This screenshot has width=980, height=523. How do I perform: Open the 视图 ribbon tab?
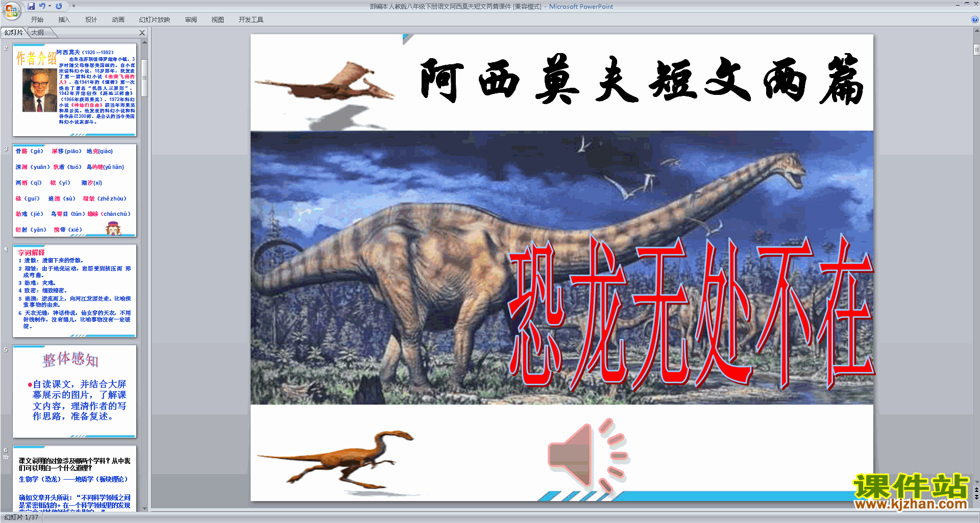pyautogui.click(x=217, y=20)
